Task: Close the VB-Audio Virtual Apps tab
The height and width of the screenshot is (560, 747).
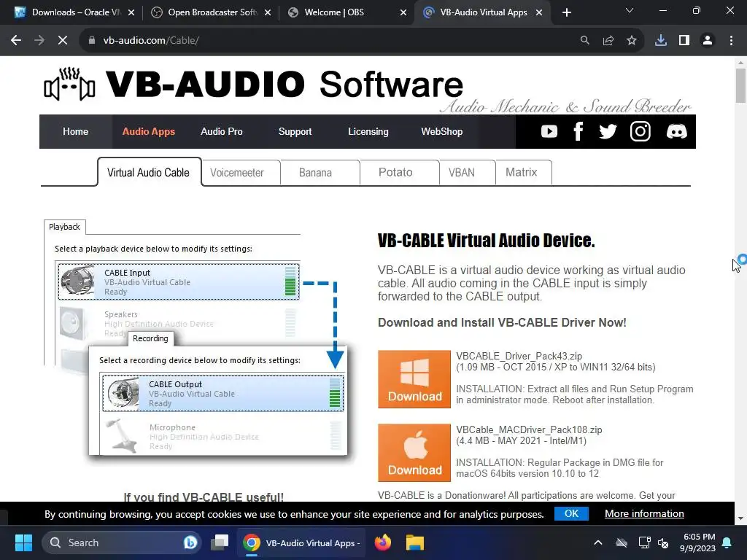Action: click(539, 12)
